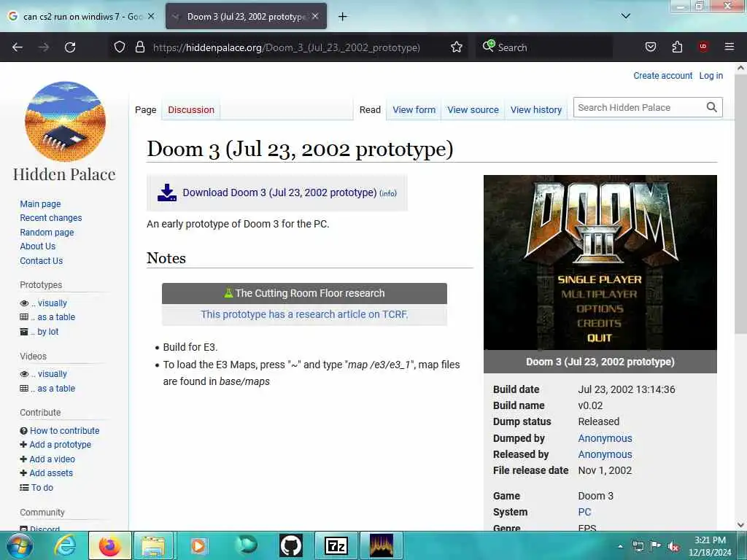Image resolution: width=747 pixels, height=560 pixels.
Task: Click the uBlock Origin extension icon
Action: (703, 47)
